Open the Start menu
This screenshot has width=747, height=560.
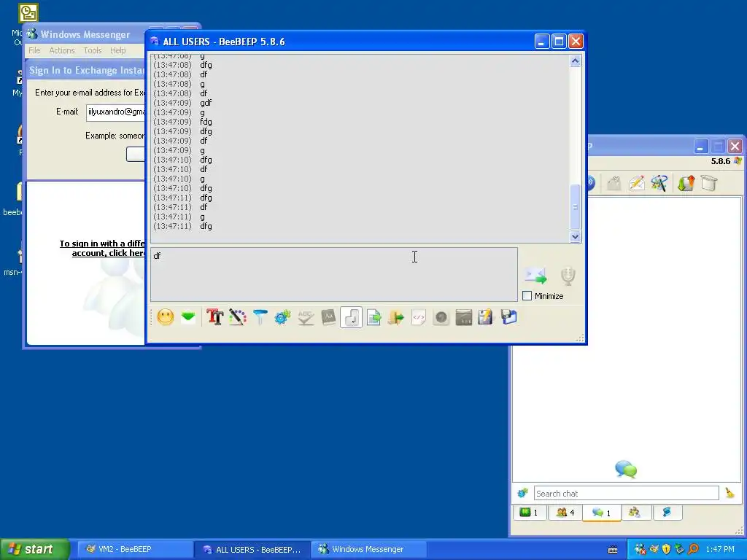35,549
